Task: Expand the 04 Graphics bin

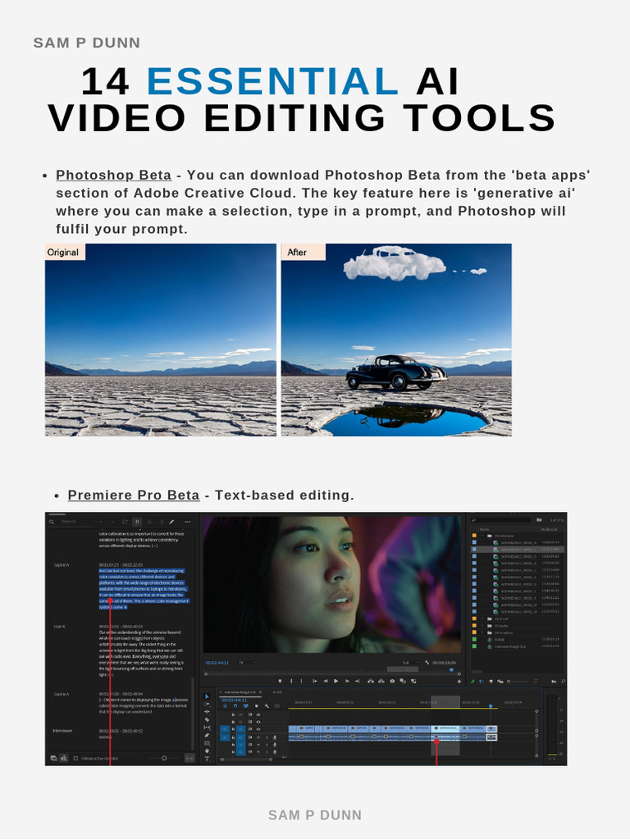Action: [x=482, y=632]
